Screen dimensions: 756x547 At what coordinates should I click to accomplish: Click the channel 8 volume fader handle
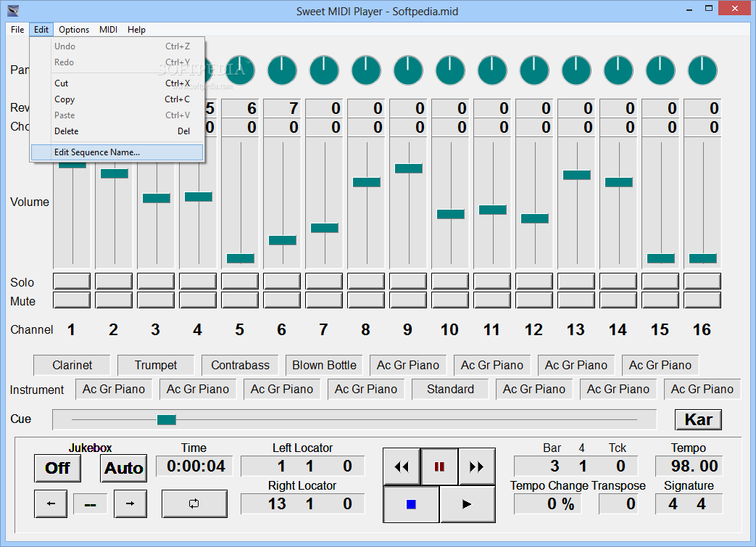point(367,182)
